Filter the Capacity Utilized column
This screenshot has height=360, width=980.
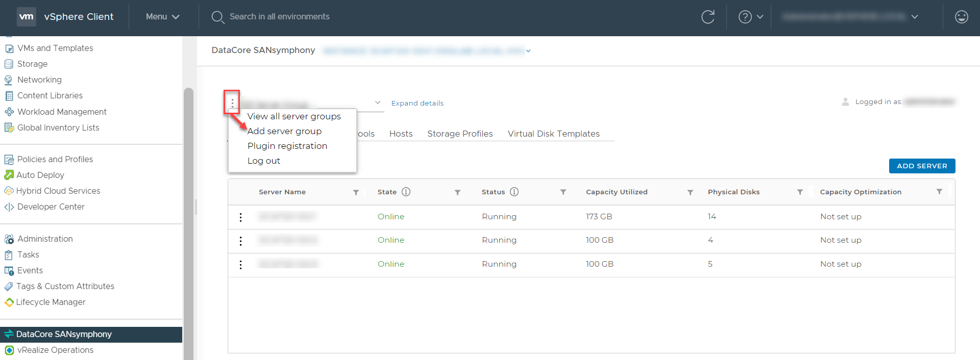tap(690, 192)
